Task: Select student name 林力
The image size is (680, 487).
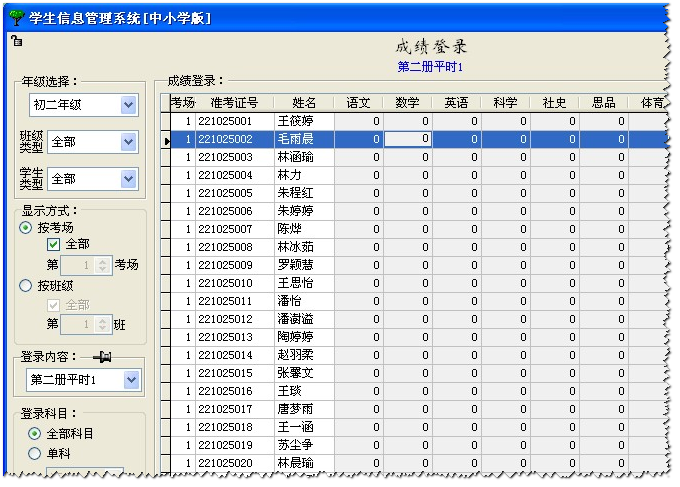Action: click(289, 175)
